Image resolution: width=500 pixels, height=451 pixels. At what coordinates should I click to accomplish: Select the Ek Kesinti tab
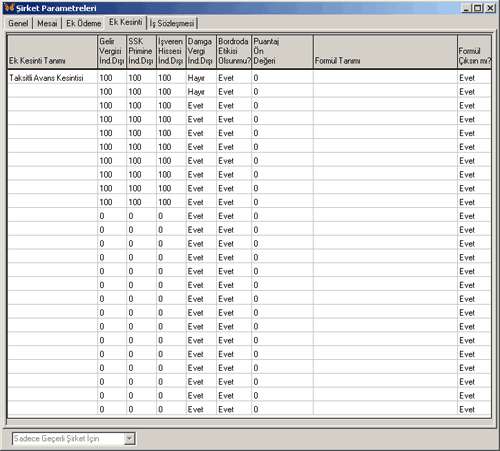126,22
